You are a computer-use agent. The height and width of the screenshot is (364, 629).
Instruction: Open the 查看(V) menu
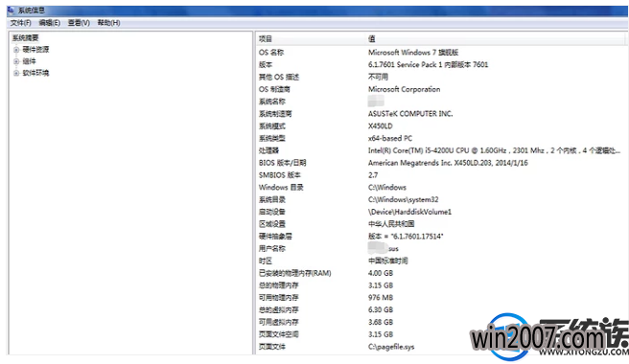(79, 23)
